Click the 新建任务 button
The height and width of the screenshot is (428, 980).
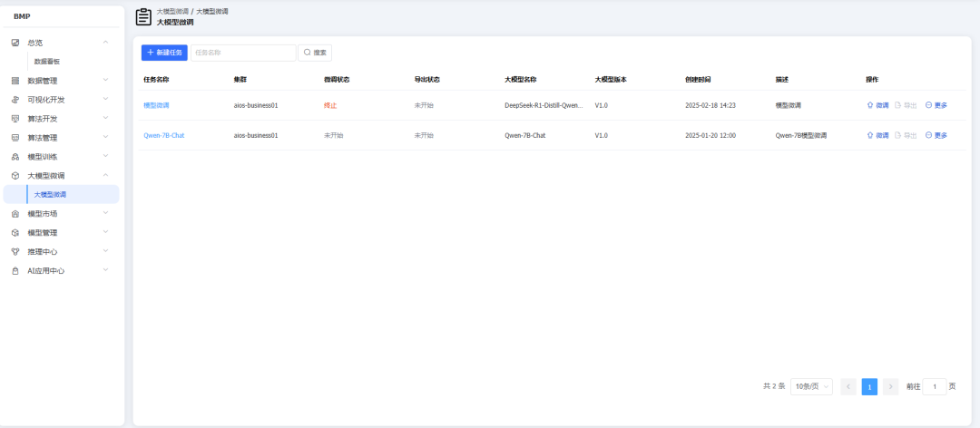tap(164, 53)
